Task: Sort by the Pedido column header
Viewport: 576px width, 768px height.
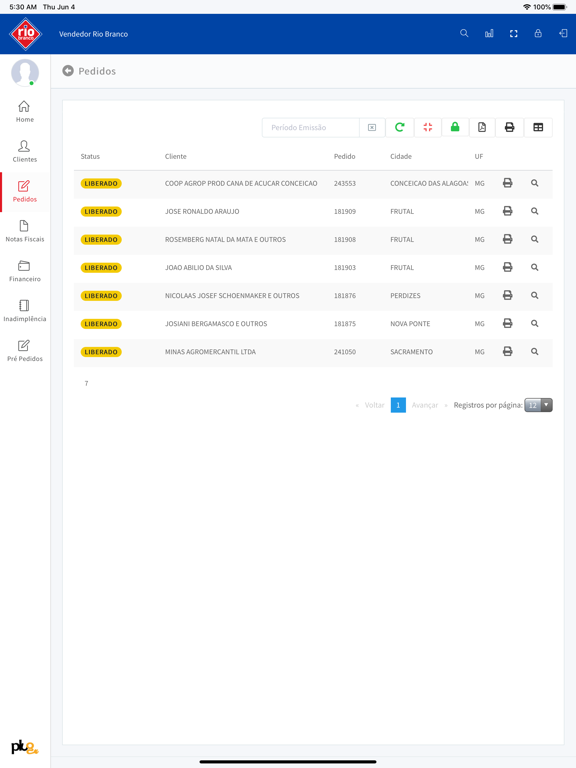Action: point(344,156)
